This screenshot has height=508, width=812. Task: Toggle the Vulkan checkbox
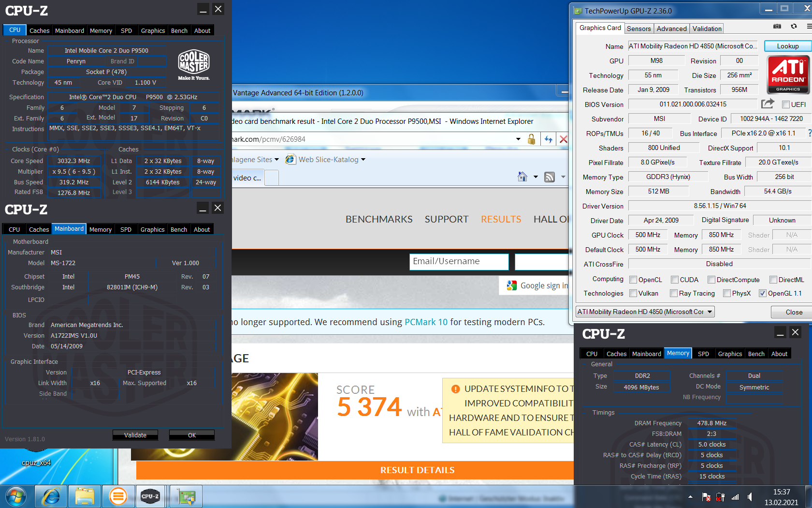633,293
